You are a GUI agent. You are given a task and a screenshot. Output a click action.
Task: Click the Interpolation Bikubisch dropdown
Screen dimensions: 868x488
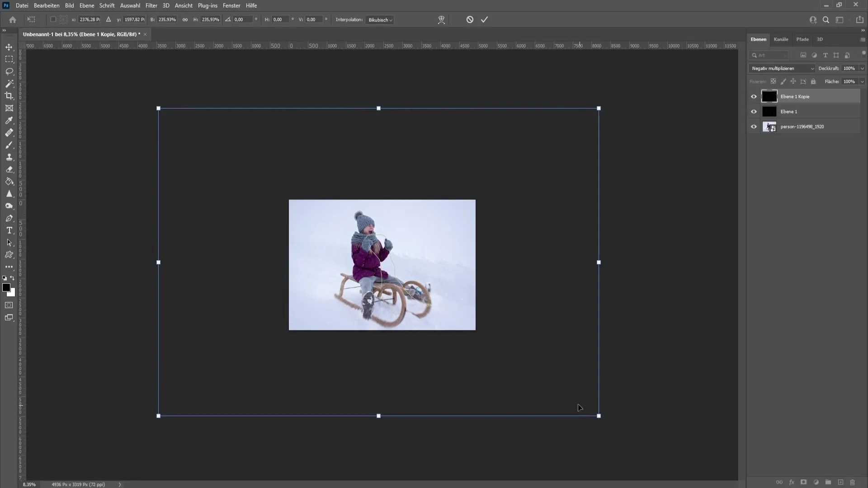[379, 20]
